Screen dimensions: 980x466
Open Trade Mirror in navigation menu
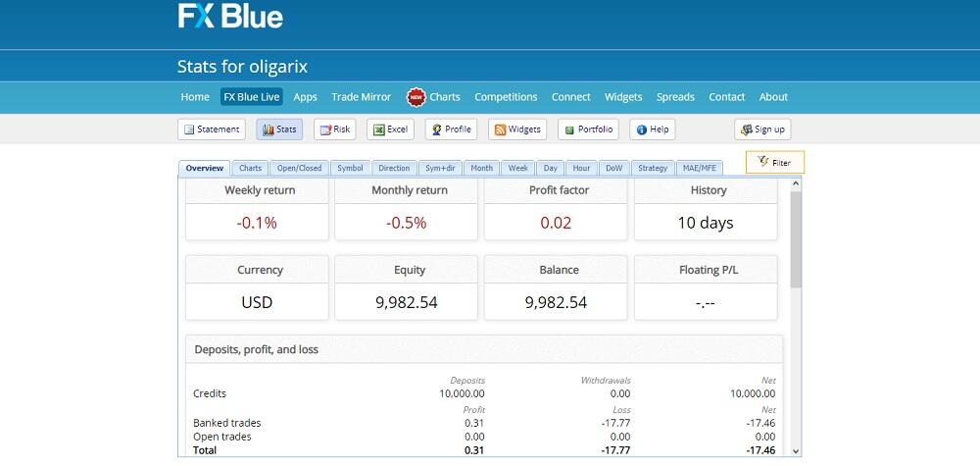(x=361, y=97)
